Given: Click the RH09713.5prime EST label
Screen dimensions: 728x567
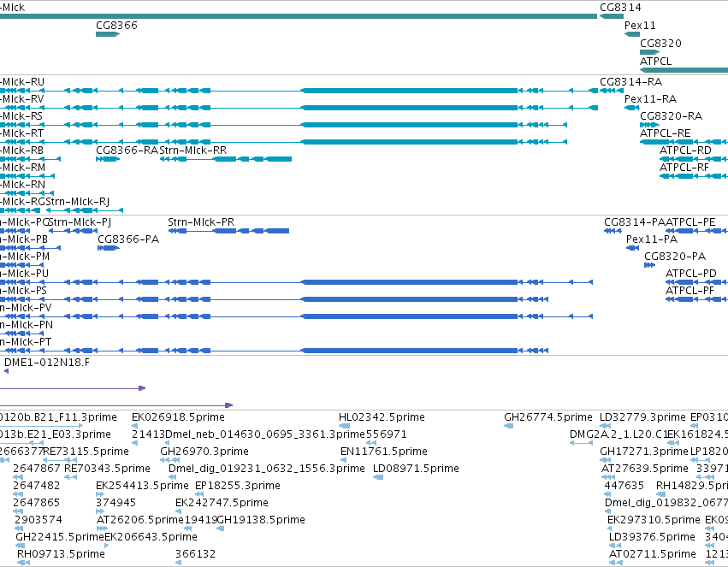Looking at the screenshot, I should [62, 554].
